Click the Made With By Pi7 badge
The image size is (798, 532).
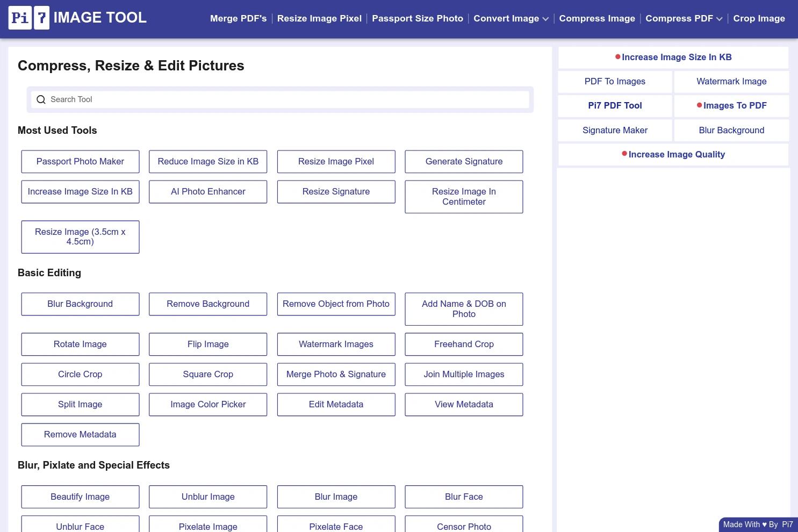[758, 524]
